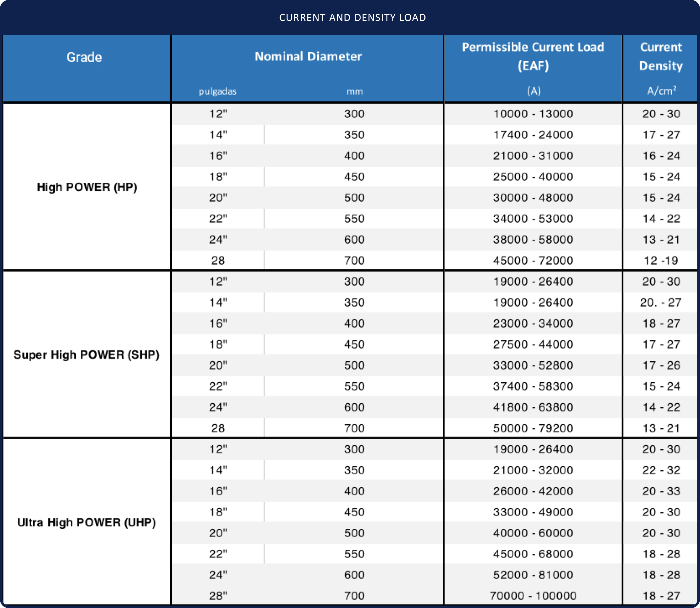
Task: Click the 20 - 33 density value
Action: (661, 491)
